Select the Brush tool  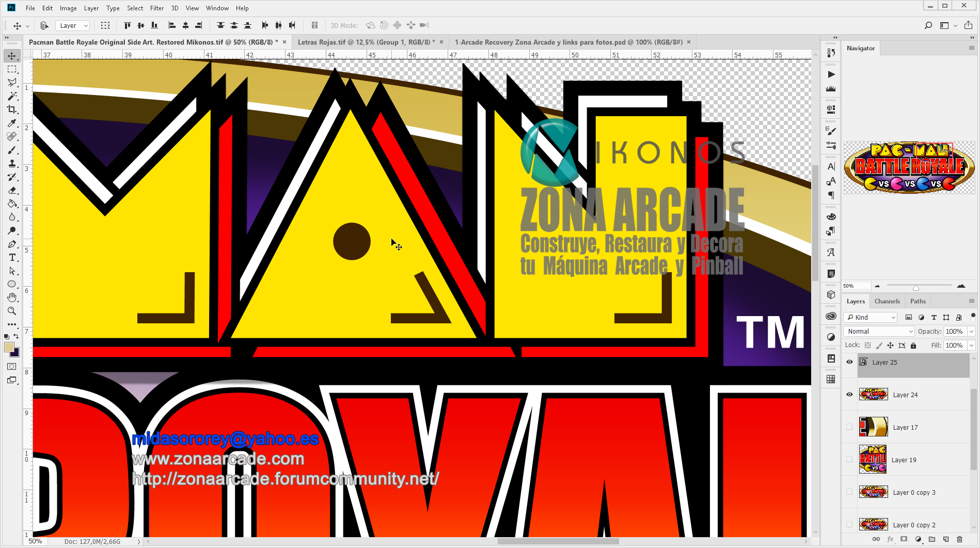12,150
